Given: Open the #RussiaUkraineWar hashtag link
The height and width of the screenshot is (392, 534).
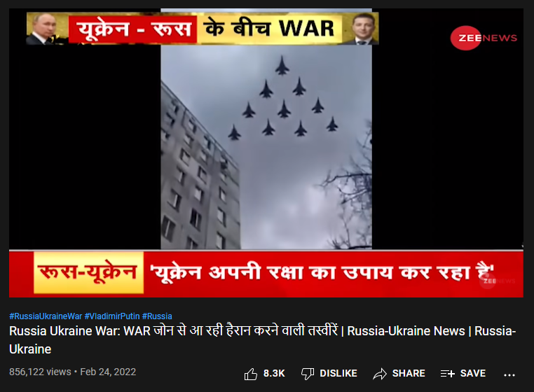Looking at the screenshot, I should click(x=46, y=316).
